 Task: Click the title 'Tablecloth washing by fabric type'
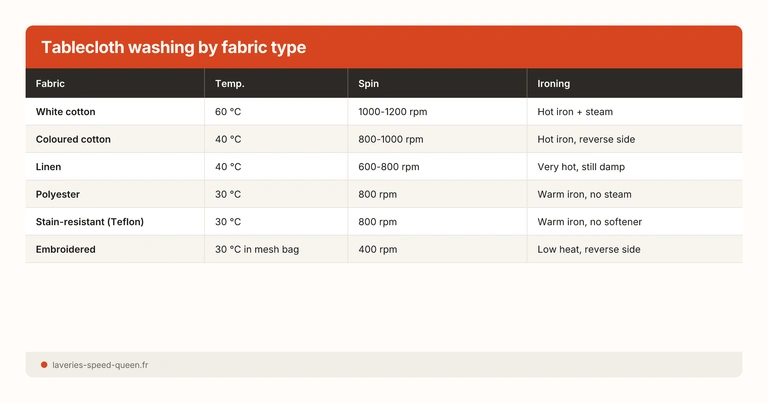(x=173, y=48)
